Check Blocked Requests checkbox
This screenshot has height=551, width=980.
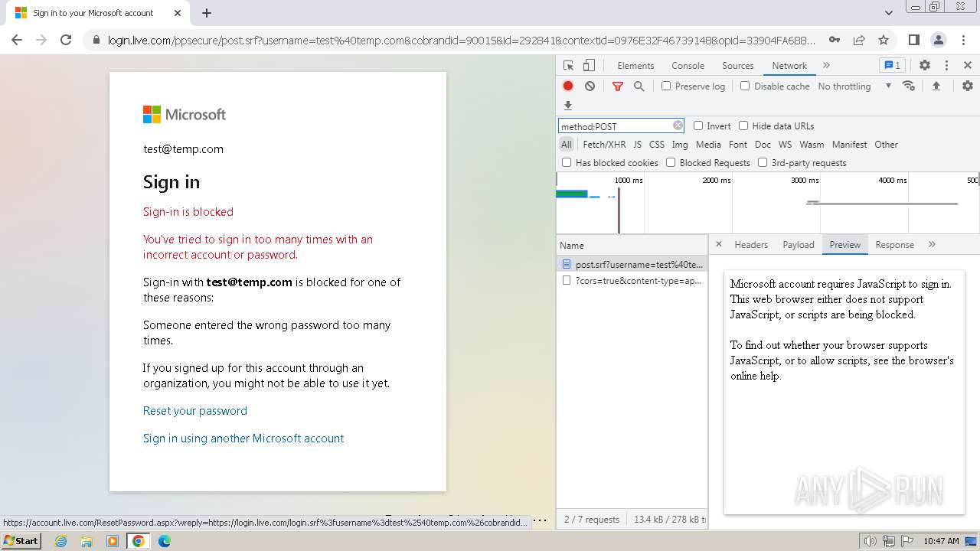pos(671,162)
